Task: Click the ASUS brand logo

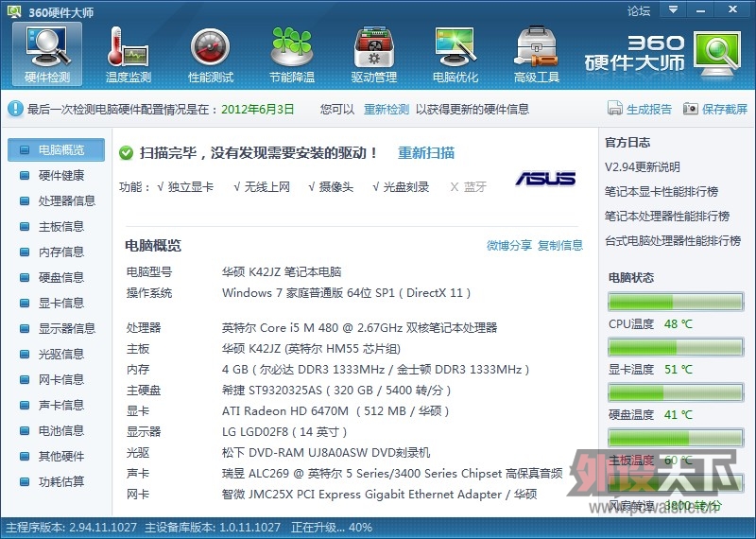Action: (x=545, y=179)
